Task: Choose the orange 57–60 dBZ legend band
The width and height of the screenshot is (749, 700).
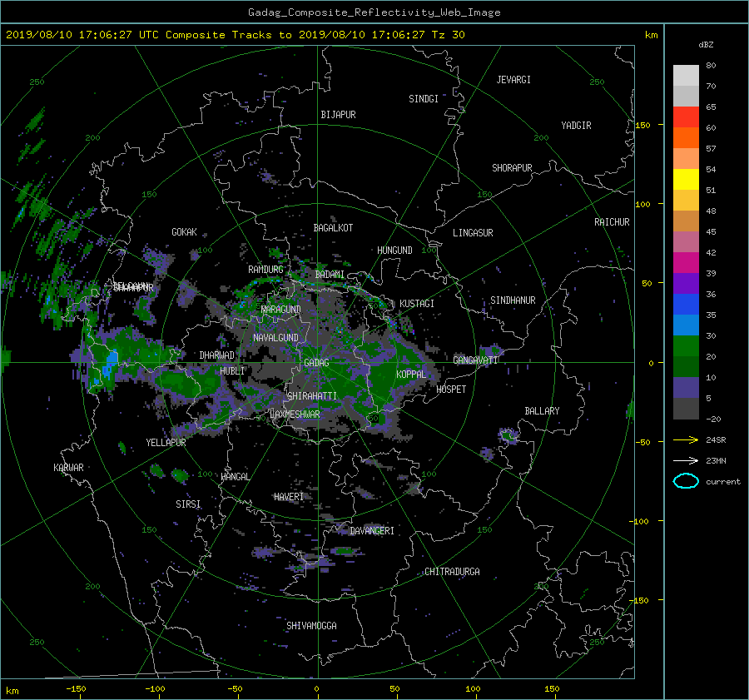Action: point(686,137)
